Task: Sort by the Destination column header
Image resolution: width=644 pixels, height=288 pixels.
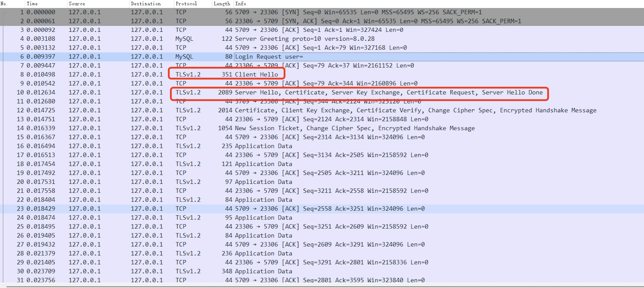Action: [x=146, y=4]
